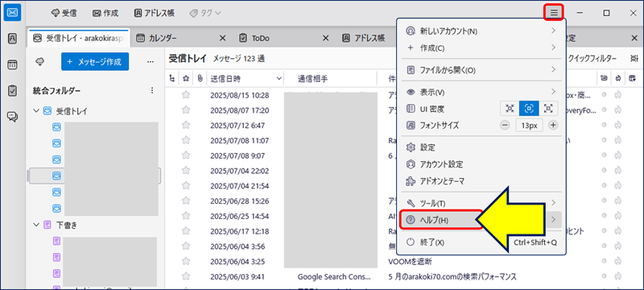Expand the 新しいアカウント(N) submenu
This screenshot has width=644, height=290.
(481, 31)
